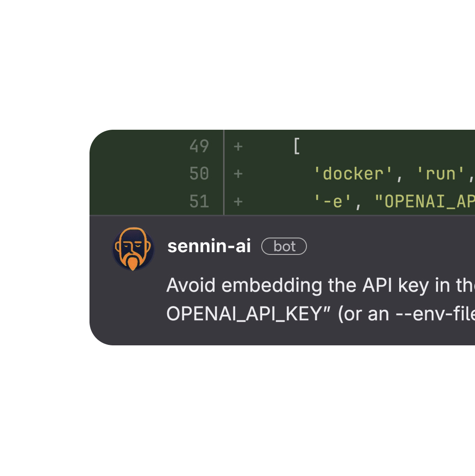Select line number 49 in the gutter
The width and height of the screenshot is (475, 476).
(x=199, y=147)
